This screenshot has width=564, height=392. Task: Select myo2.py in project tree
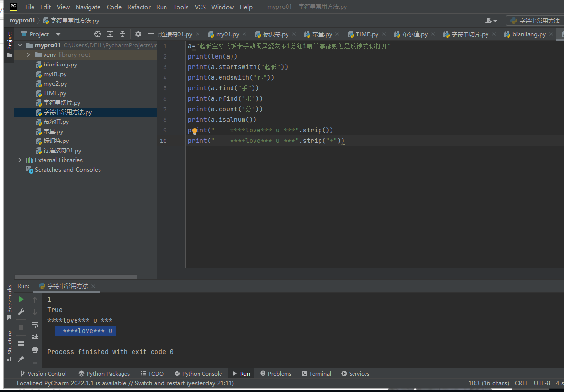(x=55, y=84)
